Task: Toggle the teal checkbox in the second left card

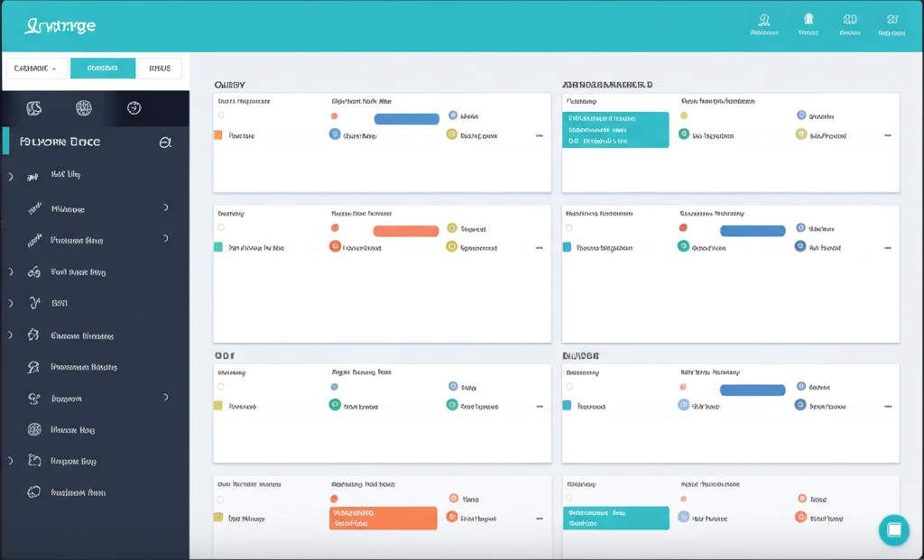Action: click(x=217, y=246)
